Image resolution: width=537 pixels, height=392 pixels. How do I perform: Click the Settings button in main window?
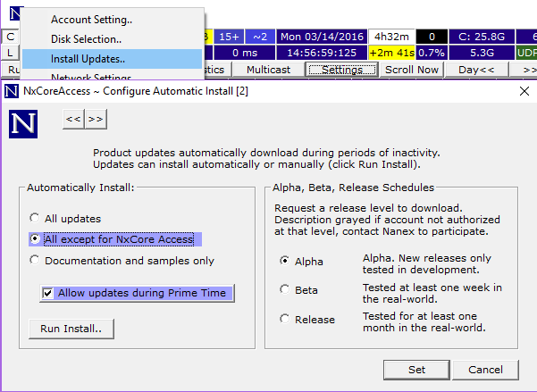click(x=342, y=70)
